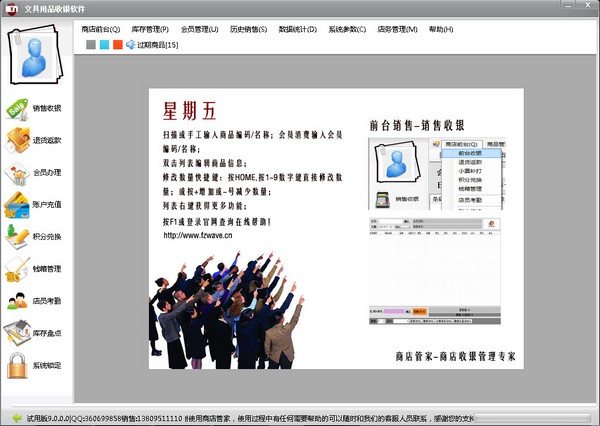This screenshot has width=600, height=426.
Task: Click the menu screenshot thumbnail showing 前台收银
Action: pos(437,173)
